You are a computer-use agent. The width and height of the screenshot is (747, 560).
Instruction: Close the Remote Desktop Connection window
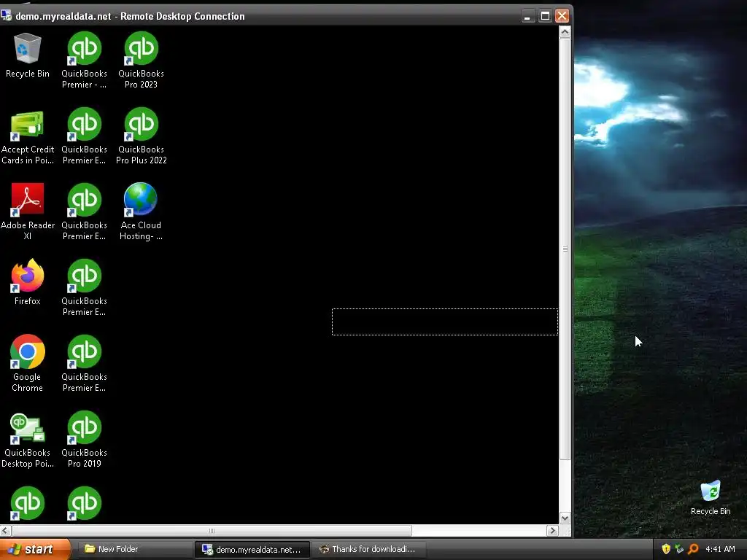pos(562,16)
